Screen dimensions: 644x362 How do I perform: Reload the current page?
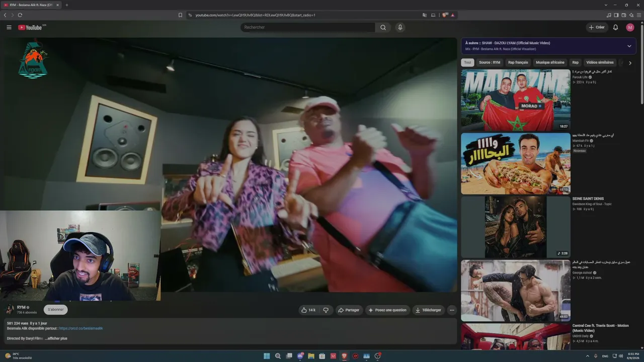click(20, 15)
